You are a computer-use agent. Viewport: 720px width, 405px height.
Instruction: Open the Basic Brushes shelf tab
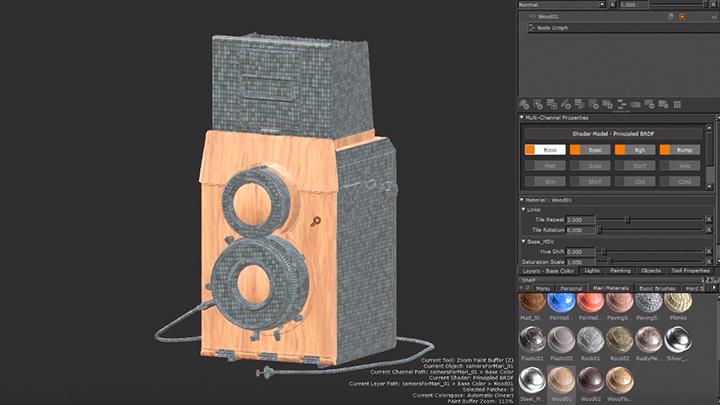coord(655,287)
